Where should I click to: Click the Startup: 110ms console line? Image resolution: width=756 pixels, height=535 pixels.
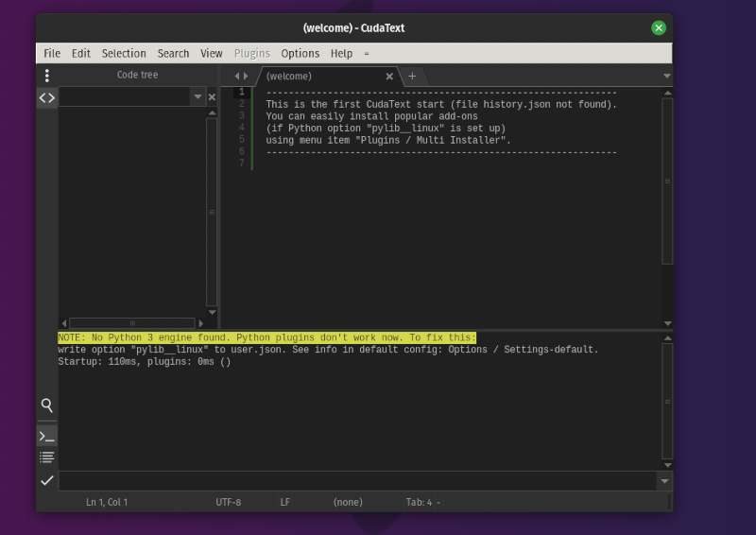(145, 362)
